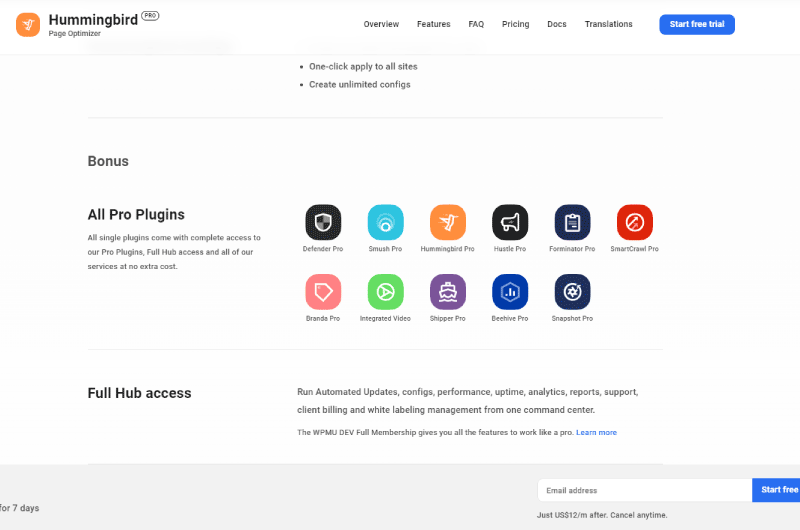The width and height of the screenshot is (800, 530).
Task: Open the Forminator Pro clipboard icon
Action: pyautogui.click(x=572, y=222)
